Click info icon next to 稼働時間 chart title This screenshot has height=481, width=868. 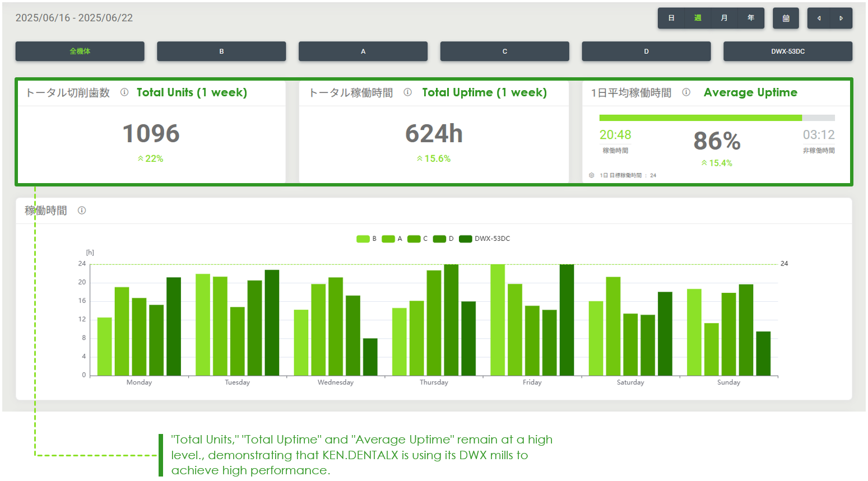82,211
